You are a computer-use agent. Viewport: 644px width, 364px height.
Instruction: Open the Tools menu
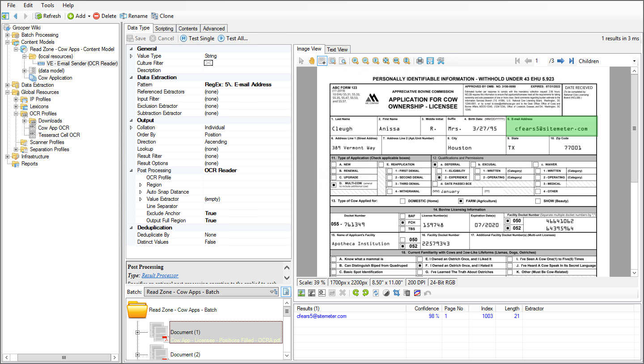(47, 5)
